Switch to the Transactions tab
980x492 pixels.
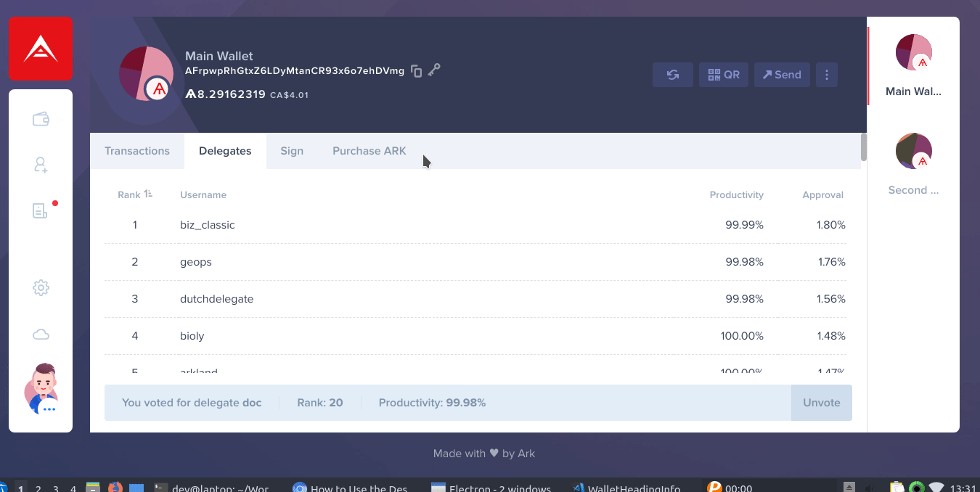click(x=137, y=151)
